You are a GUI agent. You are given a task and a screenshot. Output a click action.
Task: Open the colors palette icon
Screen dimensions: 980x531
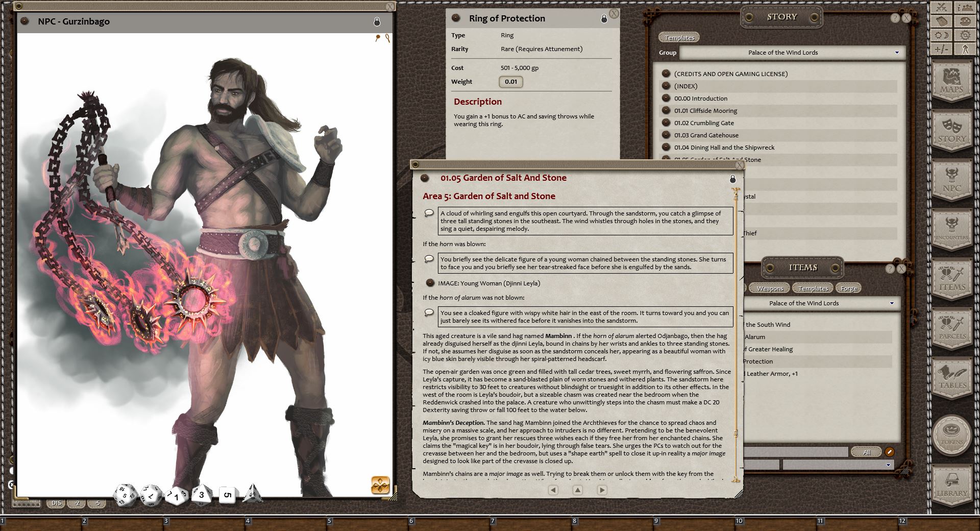[x=965, y=21]
